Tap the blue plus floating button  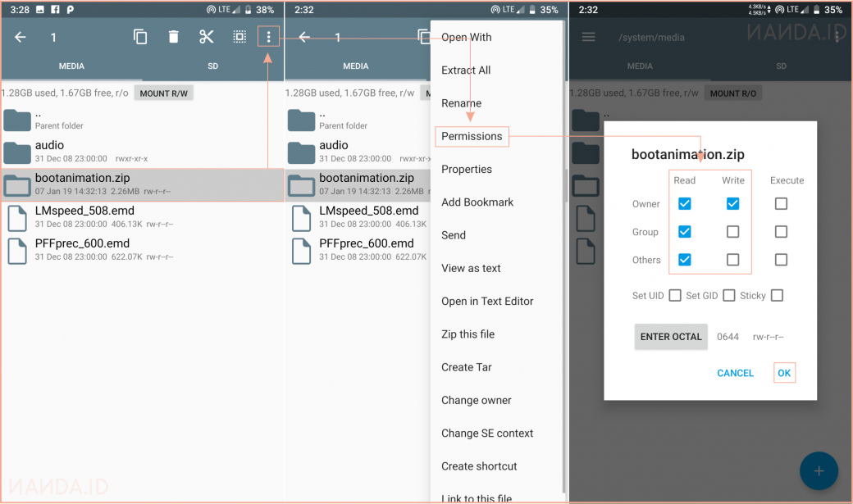[819, 471]
